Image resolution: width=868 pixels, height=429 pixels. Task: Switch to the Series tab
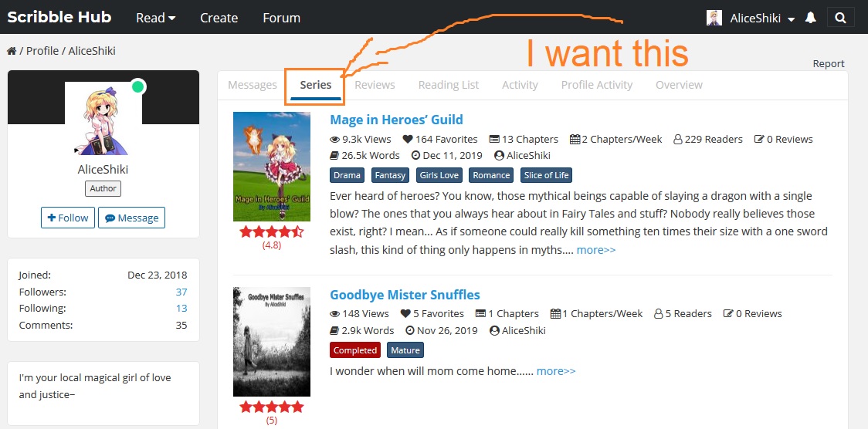coord(316,85)
